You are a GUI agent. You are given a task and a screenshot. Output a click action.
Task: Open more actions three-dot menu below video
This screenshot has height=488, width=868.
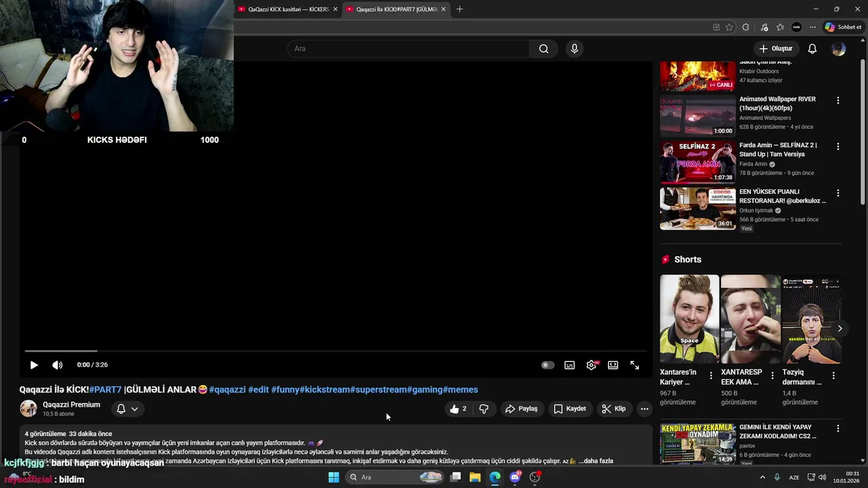click(644, 409)
